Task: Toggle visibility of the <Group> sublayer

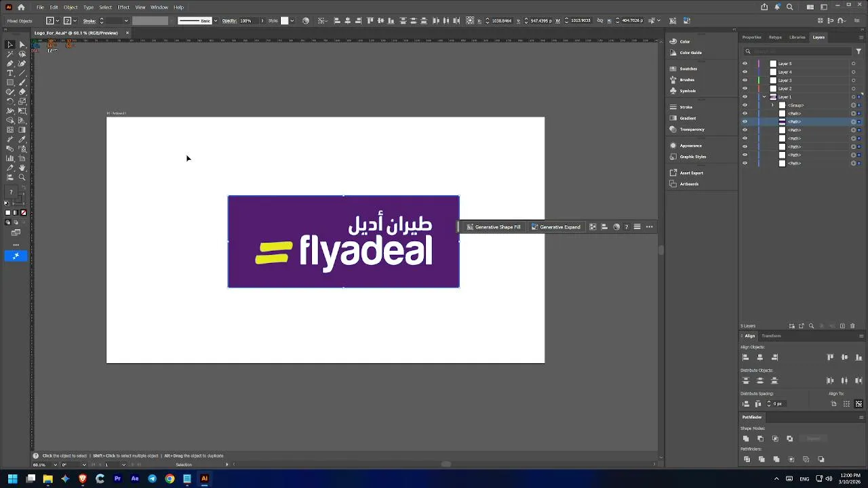Action: [x=745, y=105]
